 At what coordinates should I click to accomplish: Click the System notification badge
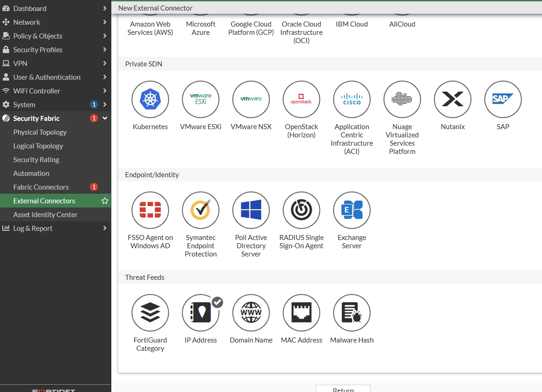click(93, 105)
